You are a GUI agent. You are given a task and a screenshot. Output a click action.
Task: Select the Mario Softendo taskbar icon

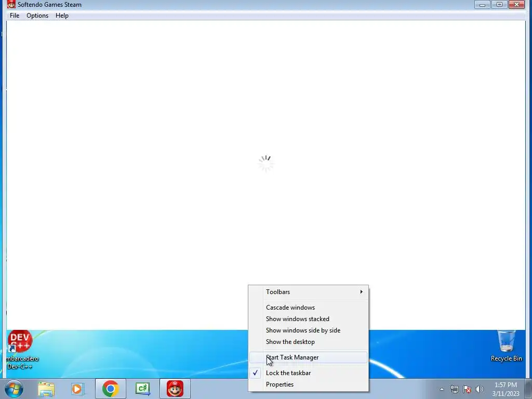point(175,389)
